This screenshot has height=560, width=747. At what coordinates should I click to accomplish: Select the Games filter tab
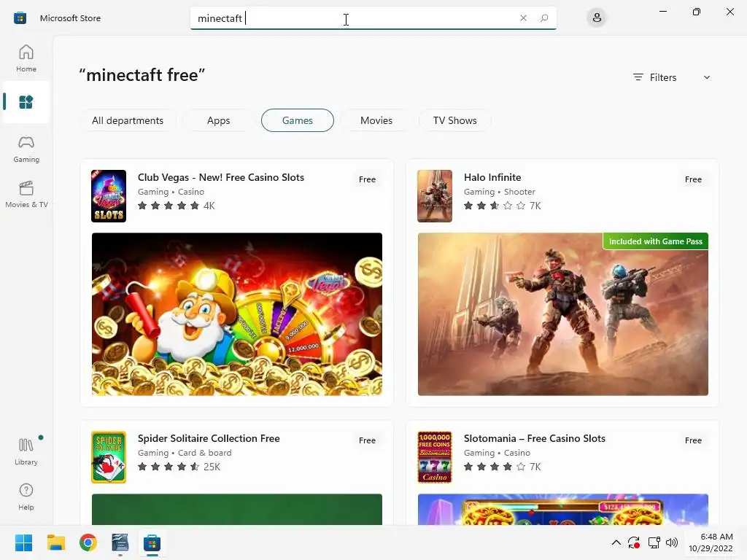[298, 120]
